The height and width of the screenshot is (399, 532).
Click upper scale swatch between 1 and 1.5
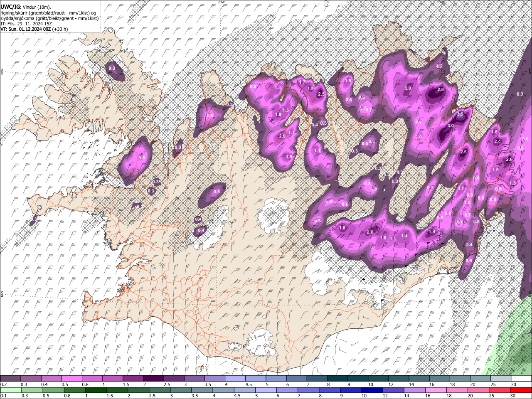coord(112,379)
